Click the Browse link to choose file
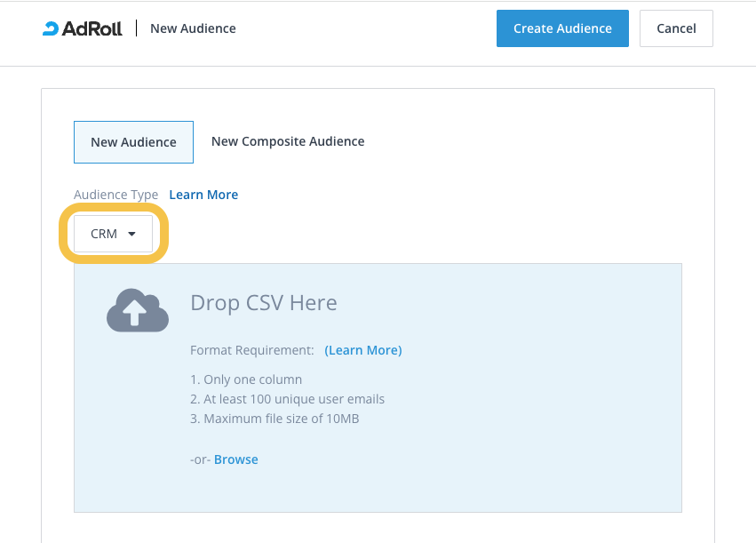This screenshot has height=543, width=756. 236,459
